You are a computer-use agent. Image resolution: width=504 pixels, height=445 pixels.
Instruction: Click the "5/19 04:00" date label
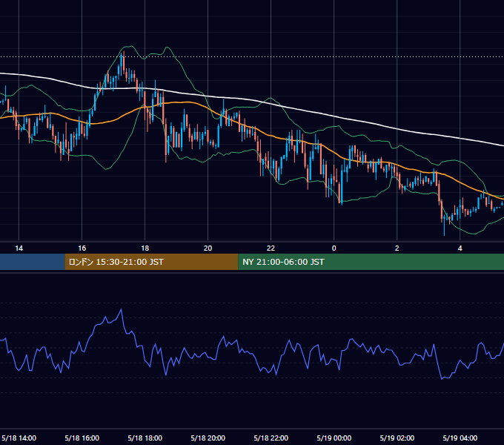click(x=460, y=438)
